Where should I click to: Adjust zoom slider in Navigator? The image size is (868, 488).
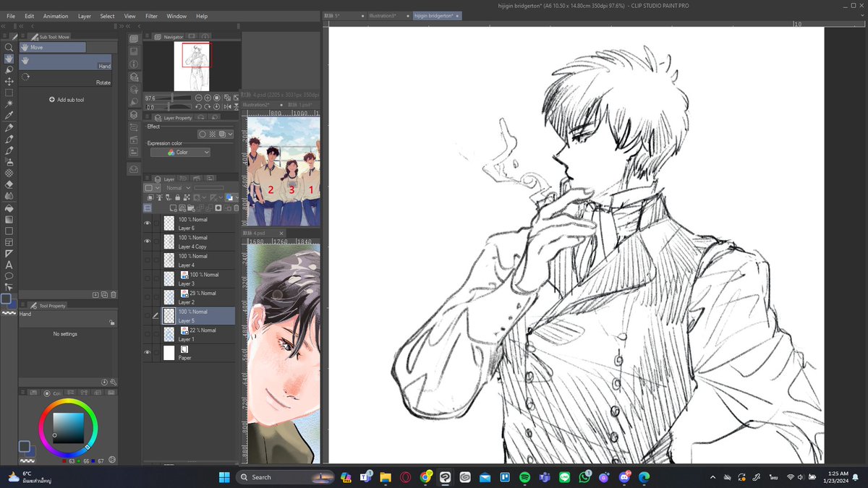click(x=172, y=98)
